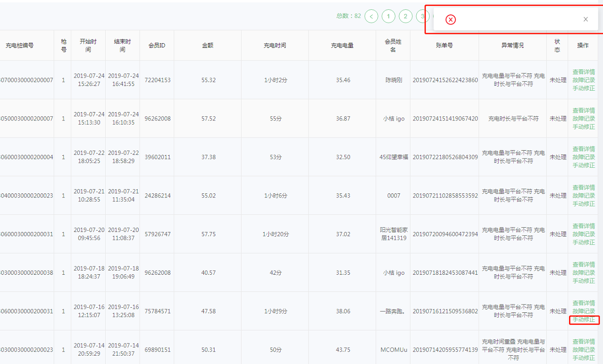Jump to page 1 in pagination
Viewport: 603px width, 364px height.
(389, 17)
